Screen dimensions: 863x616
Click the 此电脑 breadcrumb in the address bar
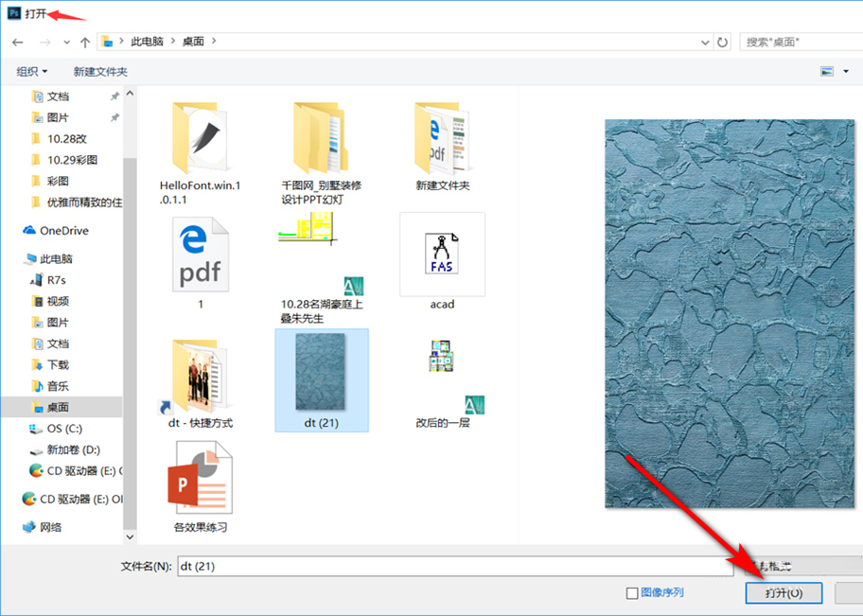(147, 42)
